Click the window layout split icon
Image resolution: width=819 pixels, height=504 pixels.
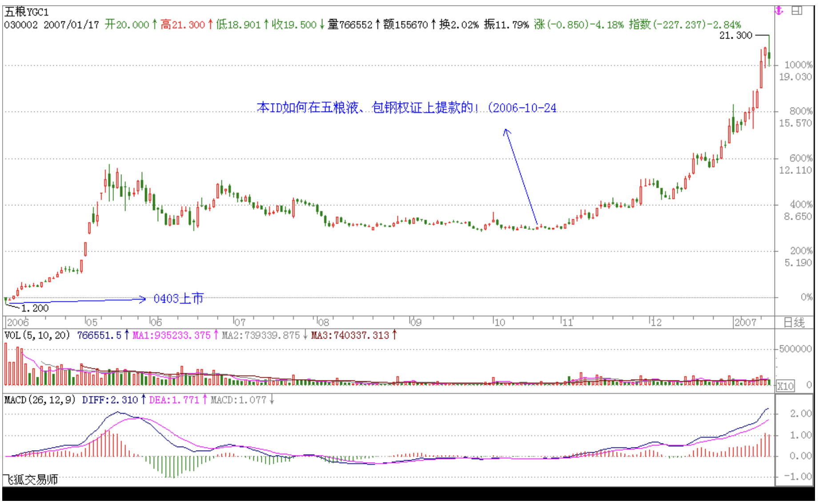point(797,11)
